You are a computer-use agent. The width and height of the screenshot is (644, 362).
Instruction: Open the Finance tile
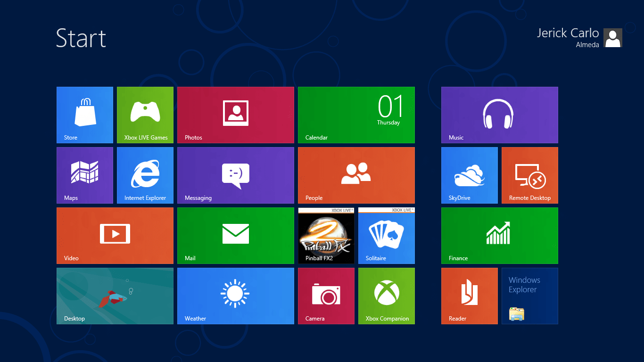pos(500,236)
